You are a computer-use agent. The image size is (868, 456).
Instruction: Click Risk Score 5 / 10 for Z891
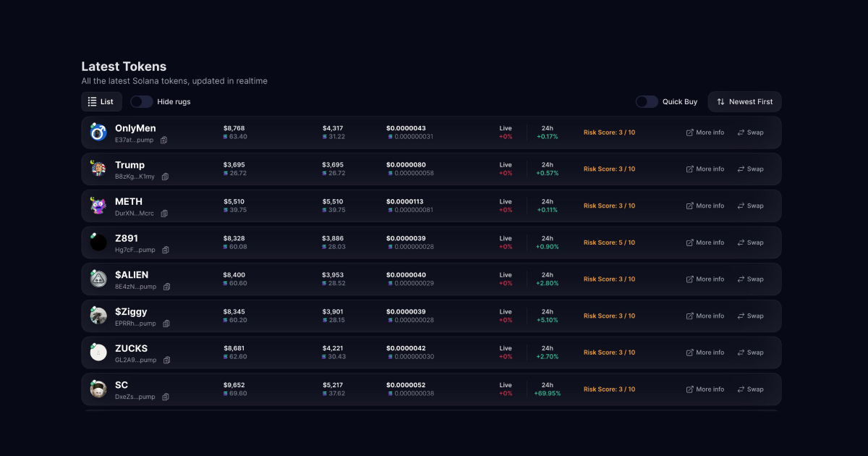coord(609,242)
